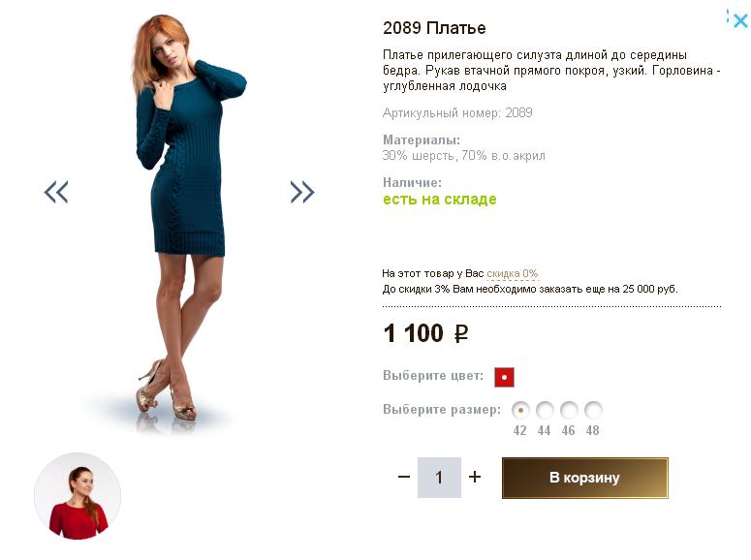
Task: Click the "2089 Платье" product title
Action: [x=434, y=28]
